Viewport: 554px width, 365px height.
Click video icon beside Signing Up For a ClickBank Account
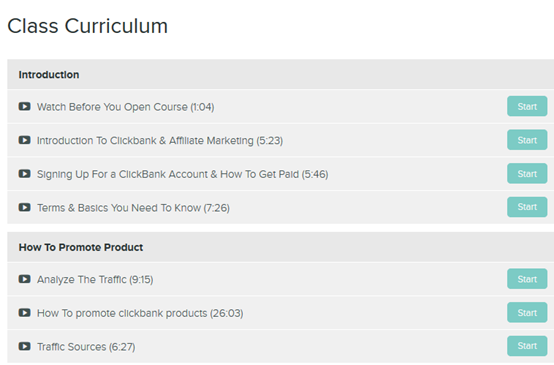(24, 174)
